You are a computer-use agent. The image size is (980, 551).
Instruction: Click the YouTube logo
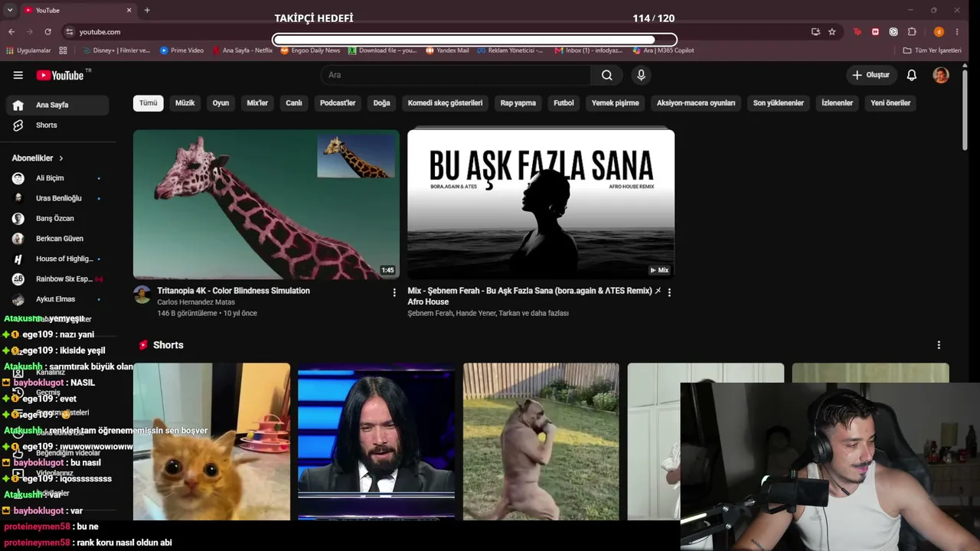[60, 75]
